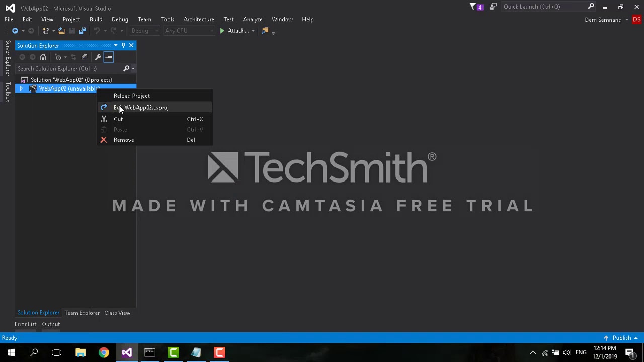Open the Error List tab
The height and width of the screenshot is (362, 644).
click(25, 324)
